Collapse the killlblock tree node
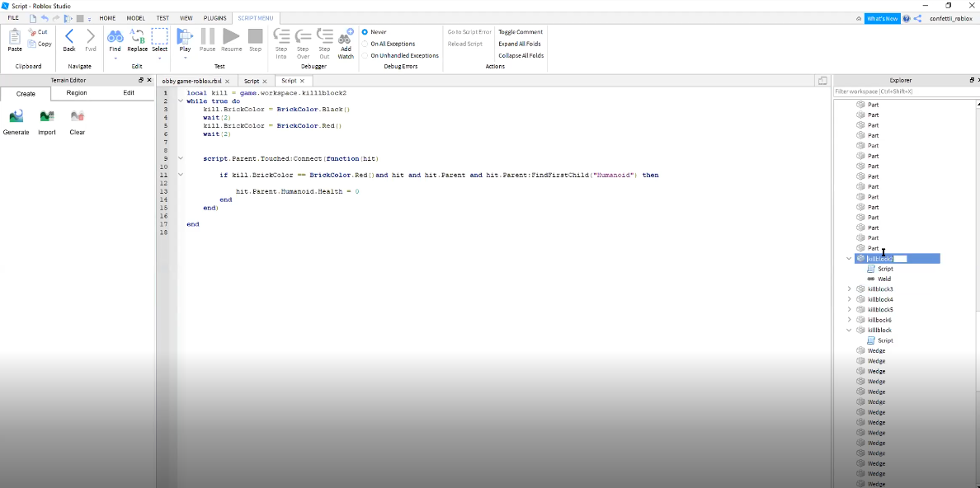This screenshot has width=980, height=488. 850,331
